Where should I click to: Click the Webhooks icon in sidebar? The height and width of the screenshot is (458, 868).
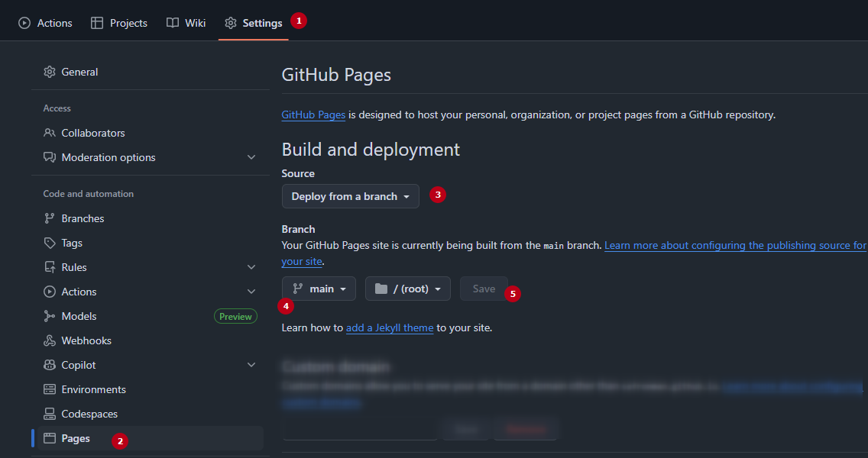coord(50,340)
